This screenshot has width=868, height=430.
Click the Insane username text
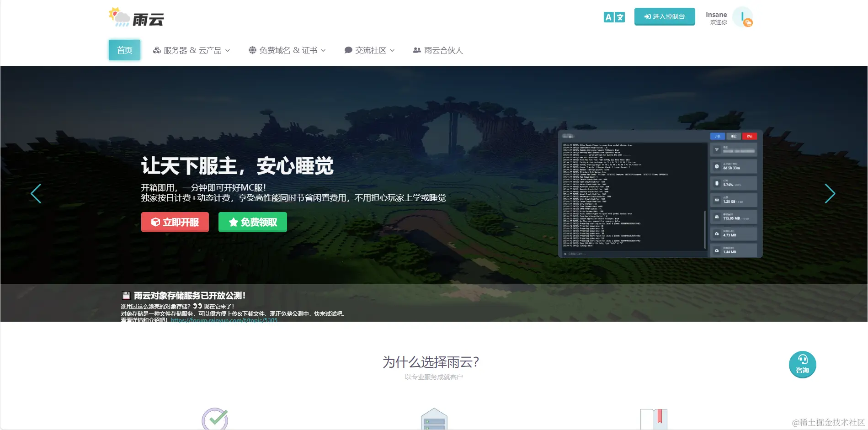coord(716,15)
